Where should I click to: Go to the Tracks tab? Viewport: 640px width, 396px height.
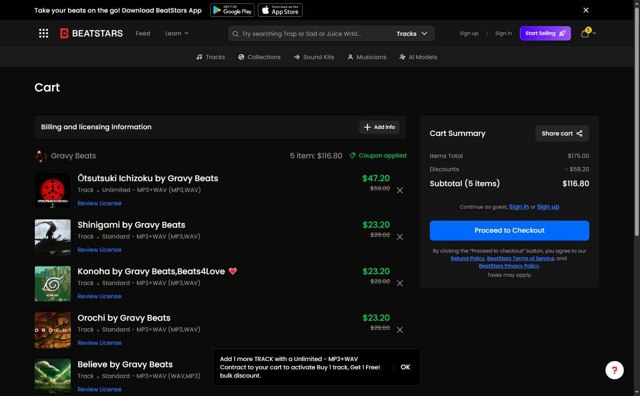[x=211, y=57]
